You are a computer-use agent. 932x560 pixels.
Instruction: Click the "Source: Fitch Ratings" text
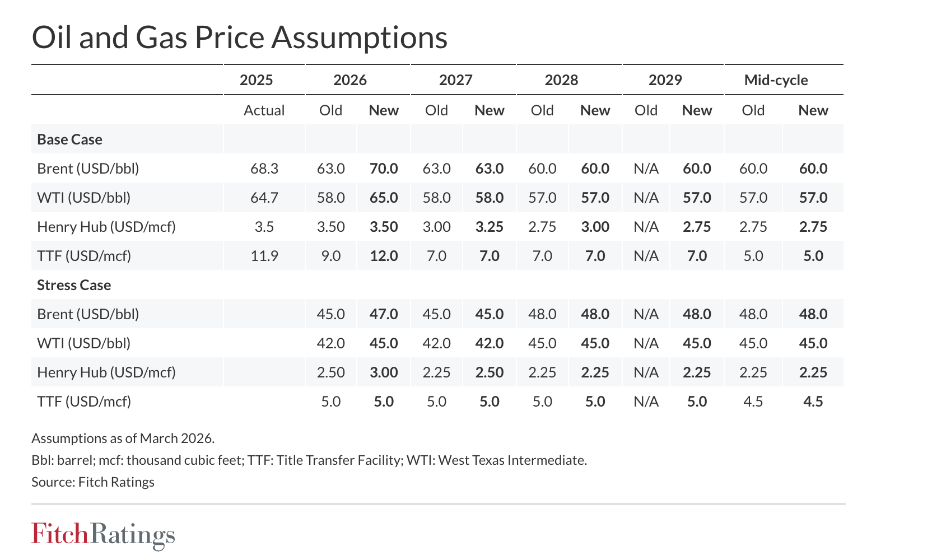pos(93,482)
